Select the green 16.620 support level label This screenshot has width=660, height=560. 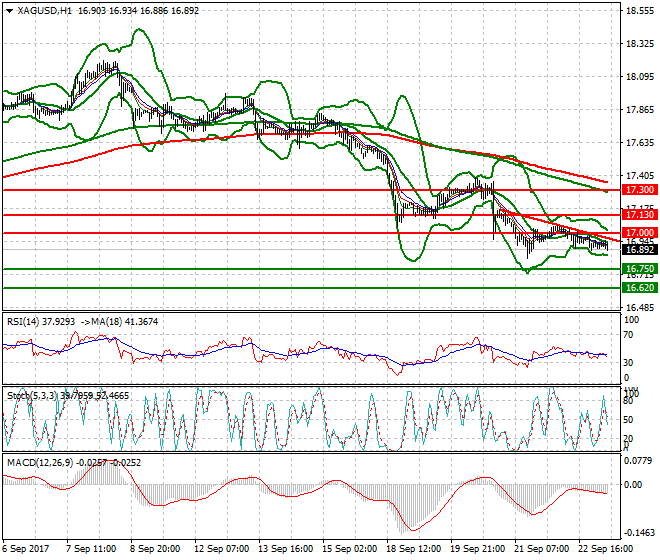click(638, 288)
